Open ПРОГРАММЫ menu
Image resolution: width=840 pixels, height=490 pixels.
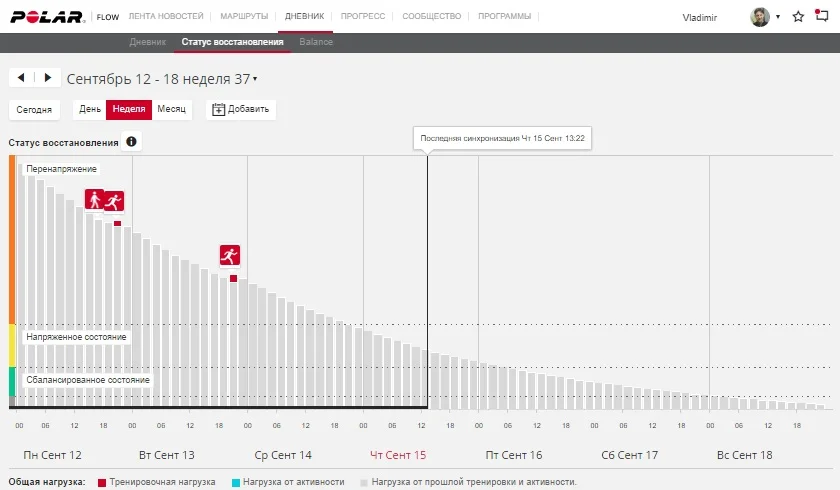coord(505,16)
